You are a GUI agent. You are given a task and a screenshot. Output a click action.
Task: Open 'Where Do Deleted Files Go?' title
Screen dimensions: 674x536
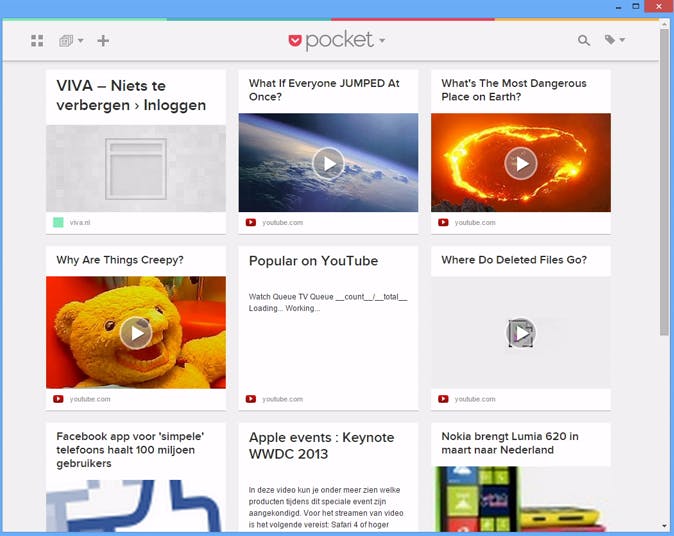click(514, 260)
